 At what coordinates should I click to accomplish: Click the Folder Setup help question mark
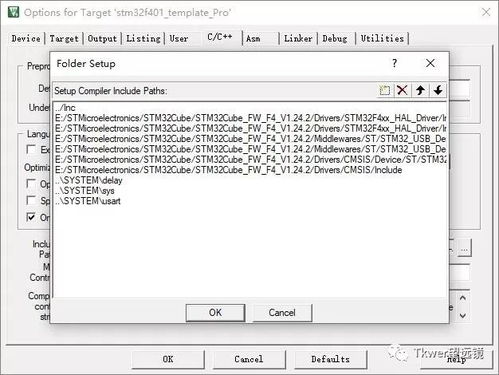coord(395,63)
